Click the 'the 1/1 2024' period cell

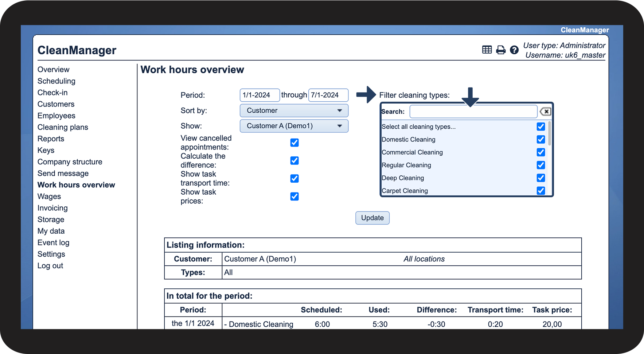pos(193,323)
